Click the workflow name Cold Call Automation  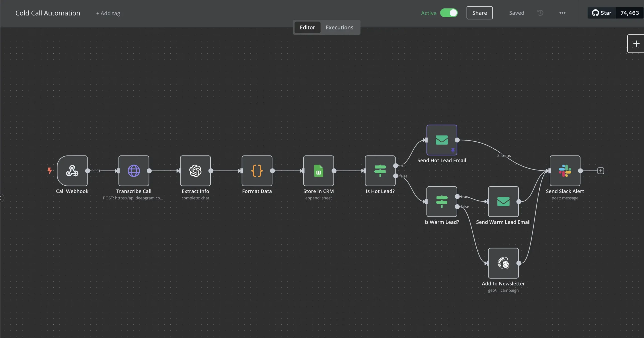[x=48, y=13]
